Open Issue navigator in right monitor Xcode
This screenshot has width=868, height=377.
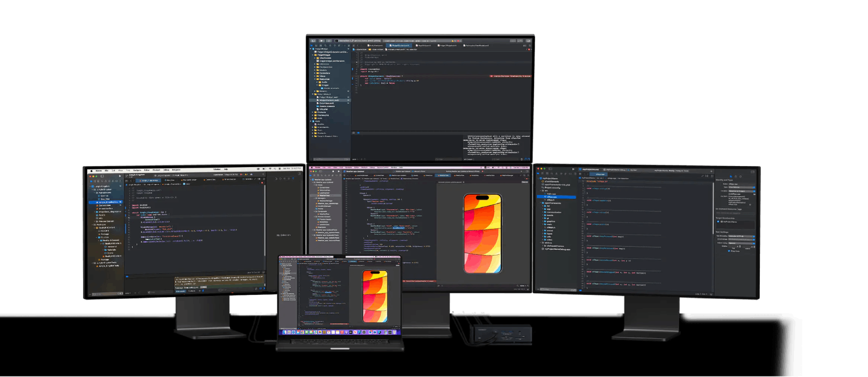[557, 174]
